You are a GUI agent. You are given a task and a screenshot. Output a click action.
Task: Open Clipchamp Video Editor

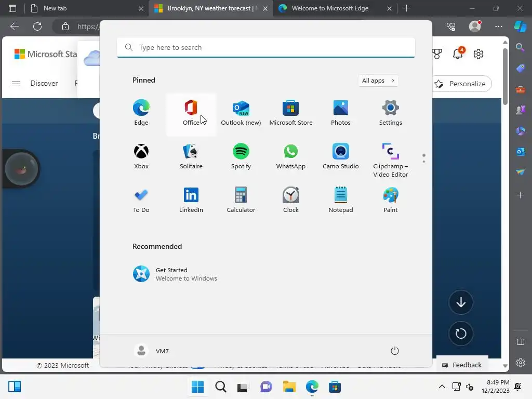tap(391, 161)
